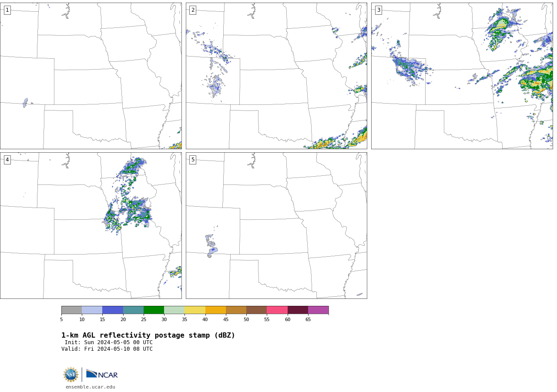Click the teal 20-25 dBZ swatch
Screen dimensions: 557x392
click(133, 310)
